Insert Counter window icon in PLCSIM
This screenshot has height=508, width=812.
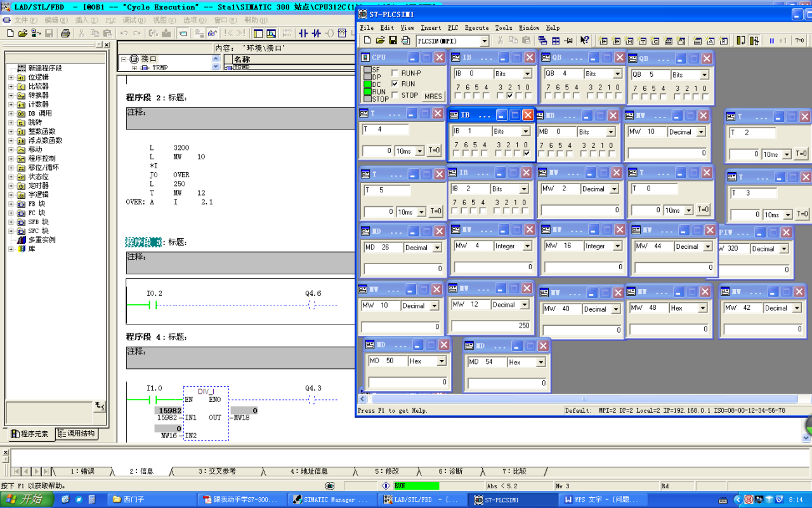tap(655, 40)
